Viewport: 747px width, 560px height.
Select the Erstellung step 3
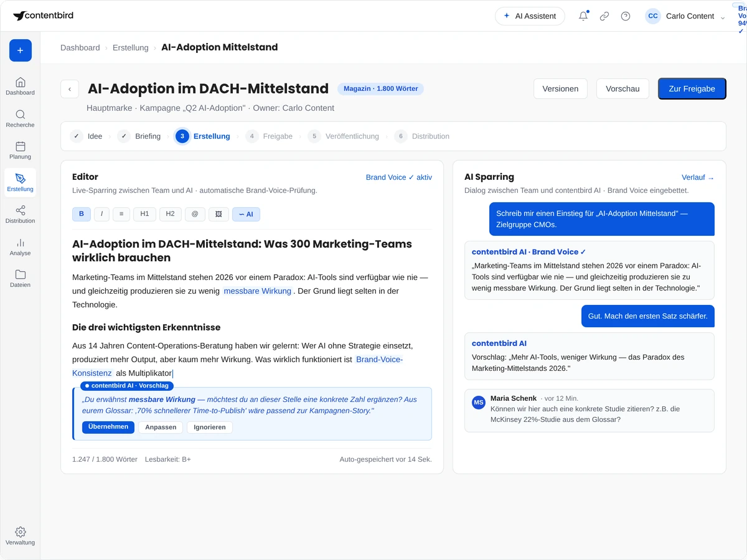203,136
